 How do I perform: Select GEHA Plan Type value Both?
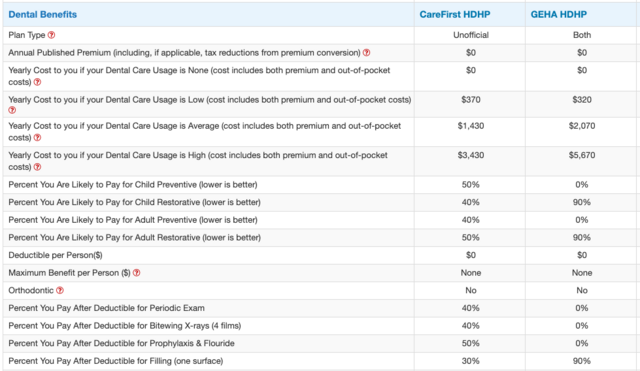click(x=582, y=35)
